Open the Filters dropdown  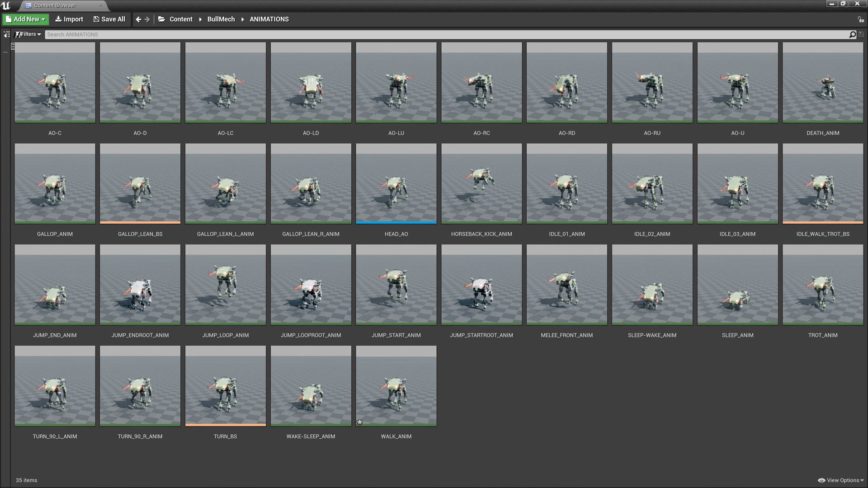(28, 34)
